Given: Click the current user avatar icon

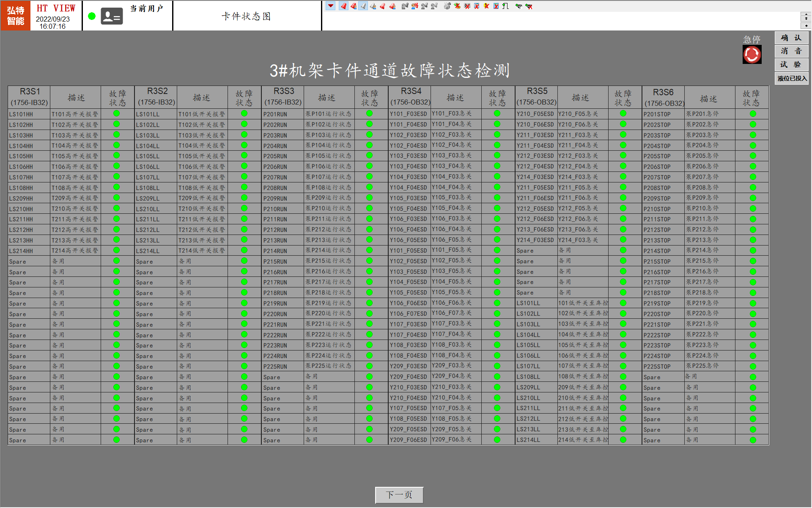Looking at the screenshot, I should point(111,15).
